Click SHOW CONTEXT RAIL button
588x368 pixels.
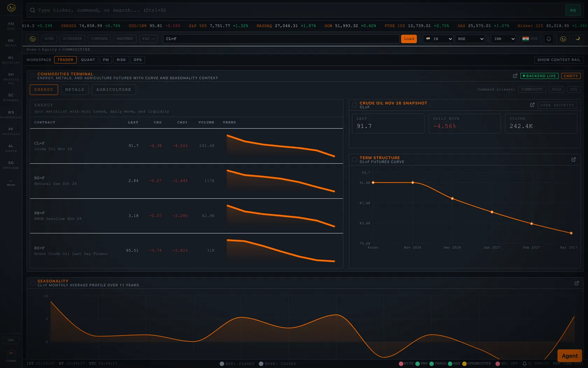click(559, 60)
